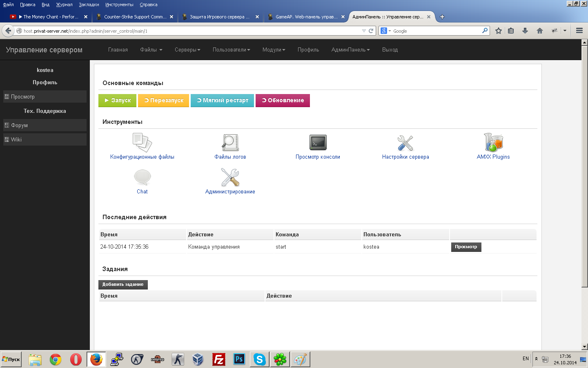Screen dimensions: 588x368
Task: Open the Главная navbar link
Action: [x=118, y=50]
